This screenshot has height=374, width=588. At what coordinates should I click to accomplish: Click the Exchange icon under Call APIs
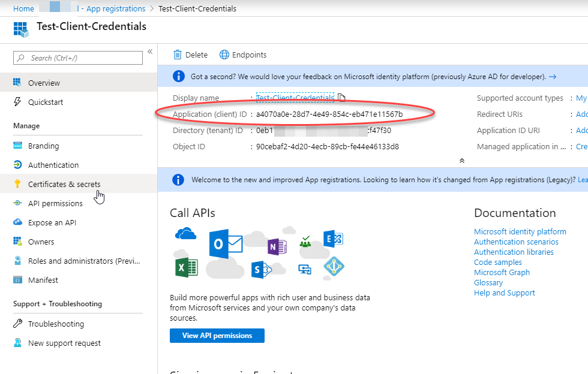333,239
